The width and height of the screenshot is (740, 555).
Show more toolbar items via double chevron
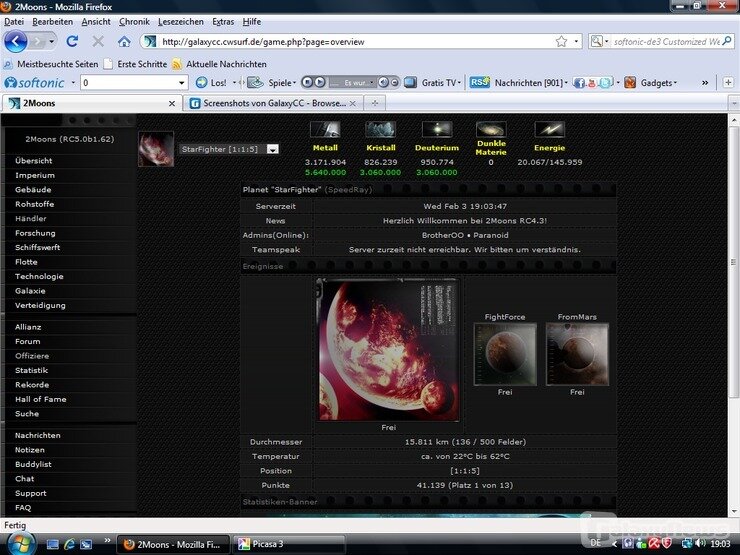click(705, 83)
